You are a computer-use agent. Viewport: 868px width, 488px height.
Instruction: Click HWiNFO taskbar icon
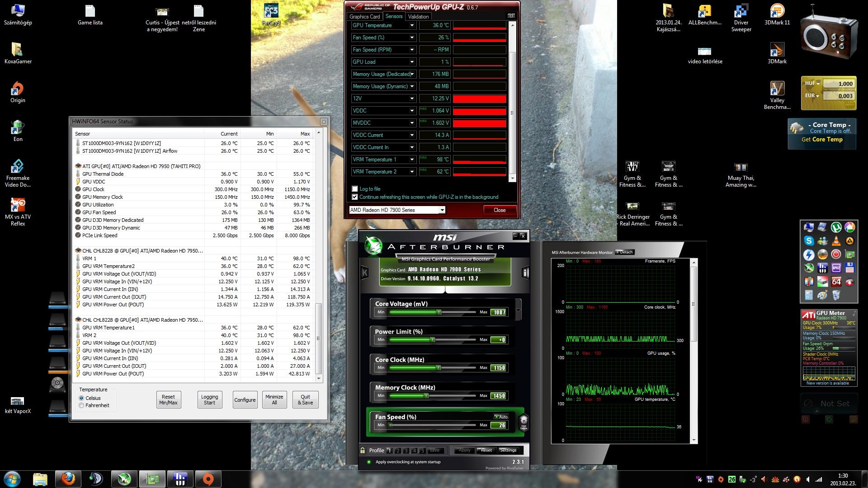pyautogui.click(x=180, y=479)
